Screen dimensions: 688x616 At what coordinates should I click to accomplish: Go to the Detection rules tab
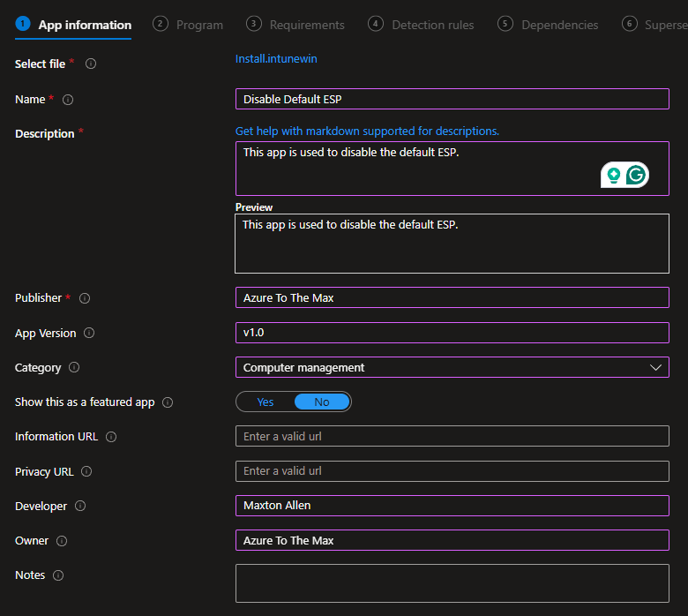click(x=422, y=25)
